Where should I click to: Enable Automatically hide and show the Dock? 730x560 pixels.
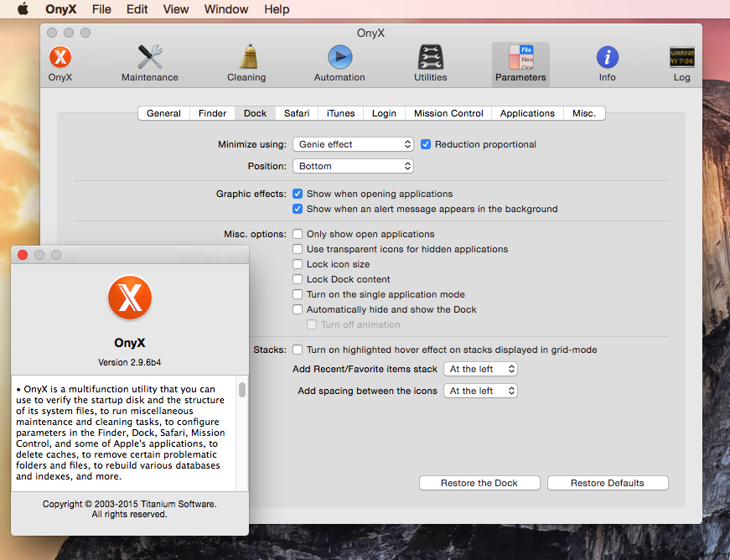click(x=298, y=309)
